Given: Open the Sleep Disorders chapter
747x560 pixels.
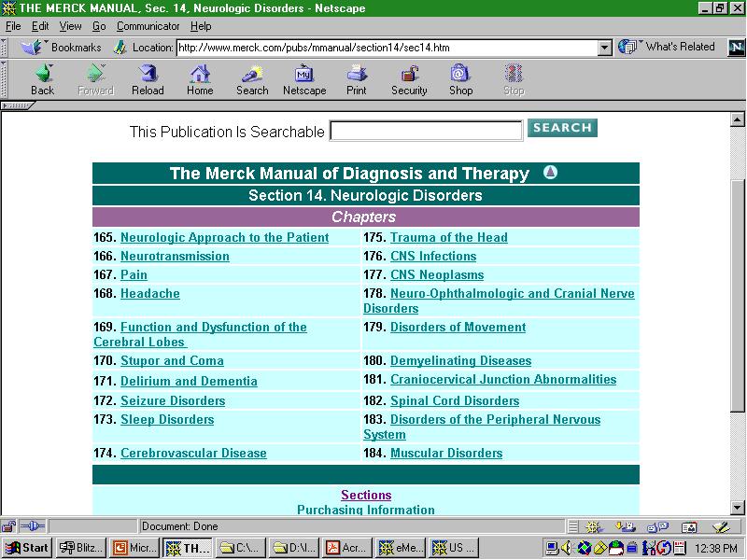Looking at the screenshot, I should pos(167,419).
